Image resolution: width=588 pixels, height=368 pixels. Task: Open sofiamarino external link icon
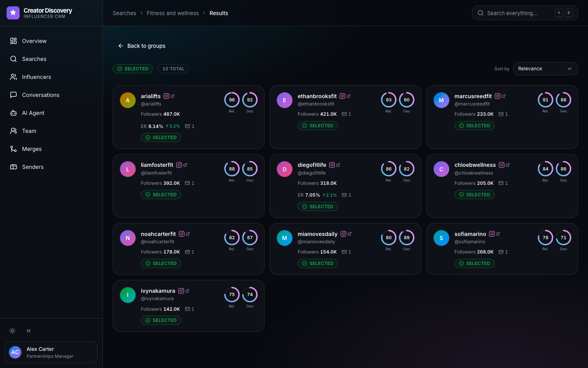[x=498, y=234]
